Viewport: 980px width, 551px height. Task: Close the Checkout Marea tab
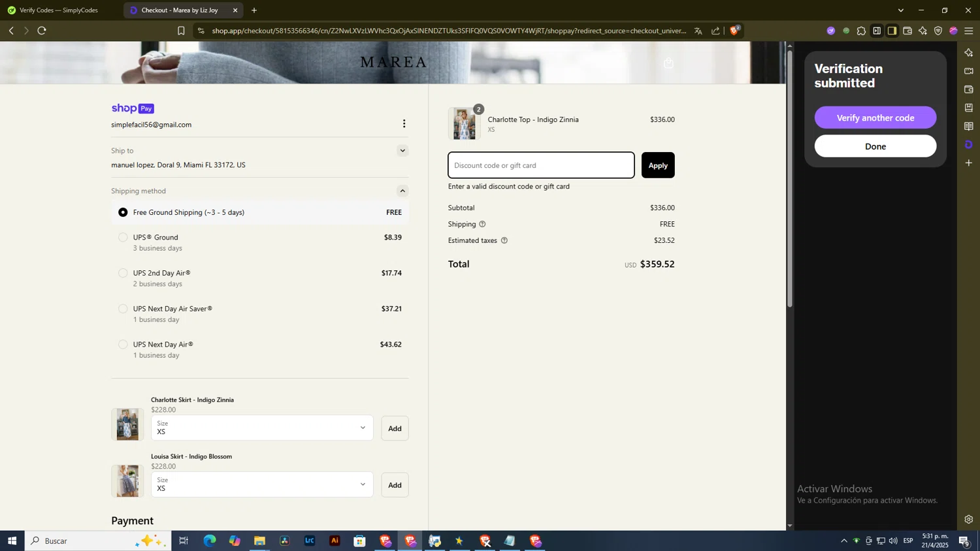click(235, 10)
